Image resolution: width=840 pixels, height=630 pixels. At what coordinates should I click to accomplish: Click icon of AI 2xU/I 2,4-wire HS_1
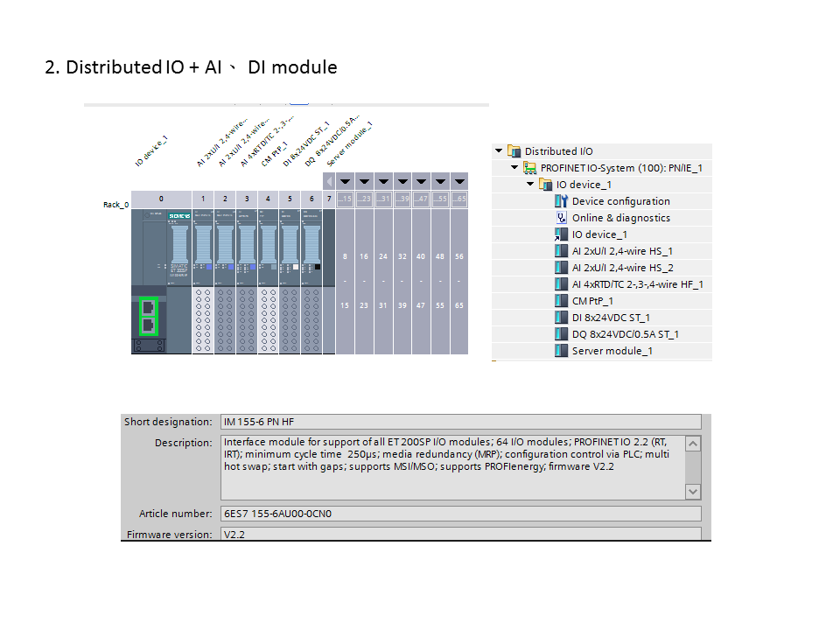[561, 251]
